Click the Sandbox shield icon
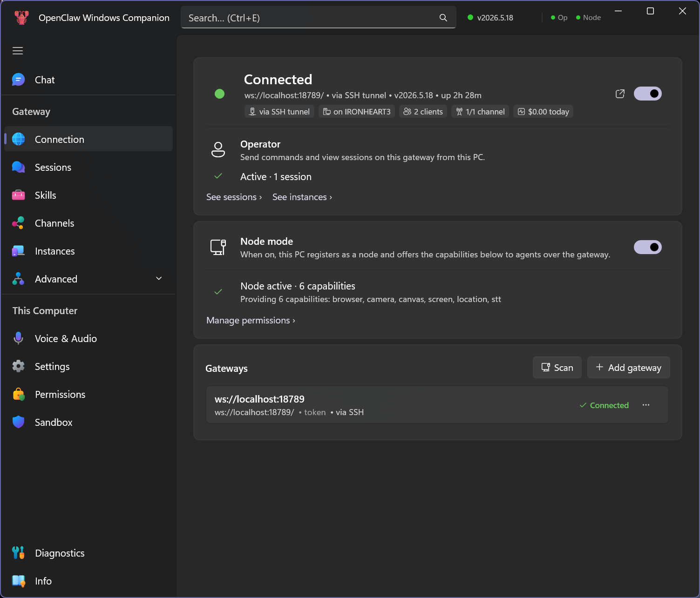Image resolution: width=700 pixels, height=598 pixels. [19, 422]
